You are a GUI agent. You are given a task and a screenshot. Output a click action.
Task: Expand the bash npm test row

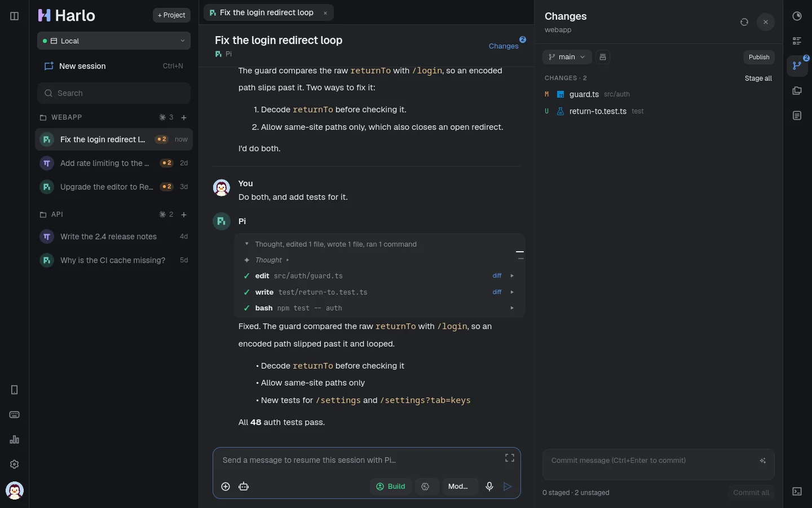(x=379, y=308)
